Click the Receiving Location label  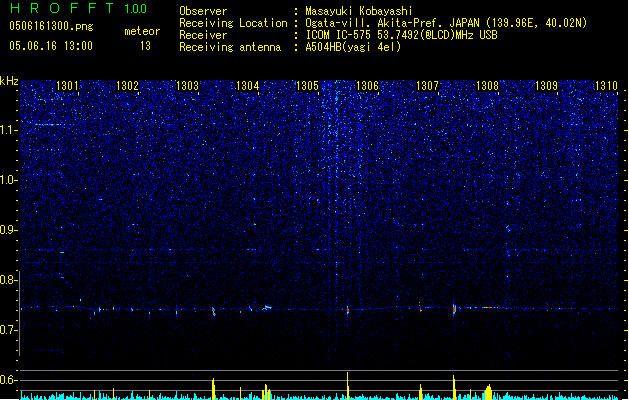click(x=233, y=23)
